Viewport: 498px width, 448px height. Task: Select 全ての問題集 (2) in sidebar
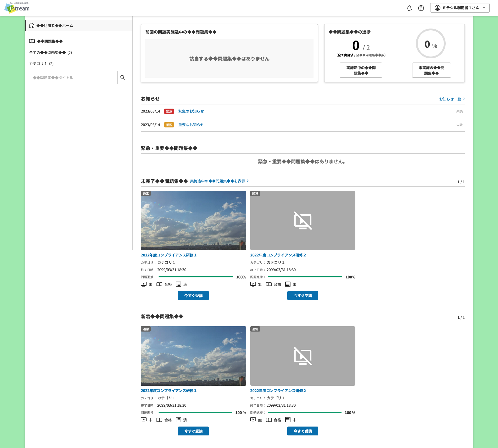click(x=51, y=52)
